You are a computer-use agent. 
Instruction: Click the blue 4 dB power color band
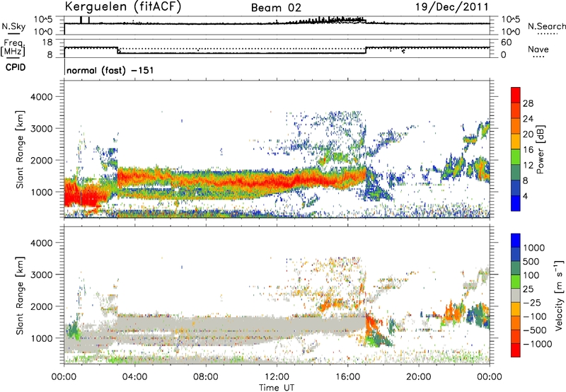(x=516, y=203)
